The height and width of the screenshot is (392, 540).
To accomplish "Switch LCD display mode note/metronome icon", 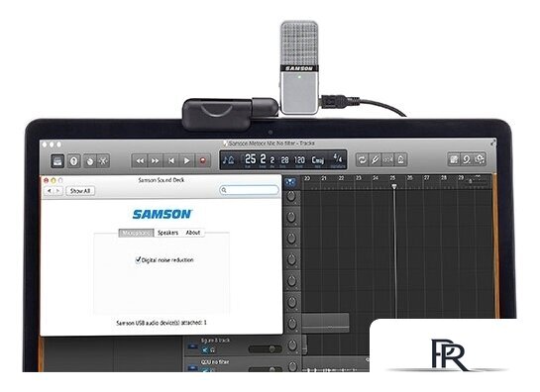I will point(228,160).
